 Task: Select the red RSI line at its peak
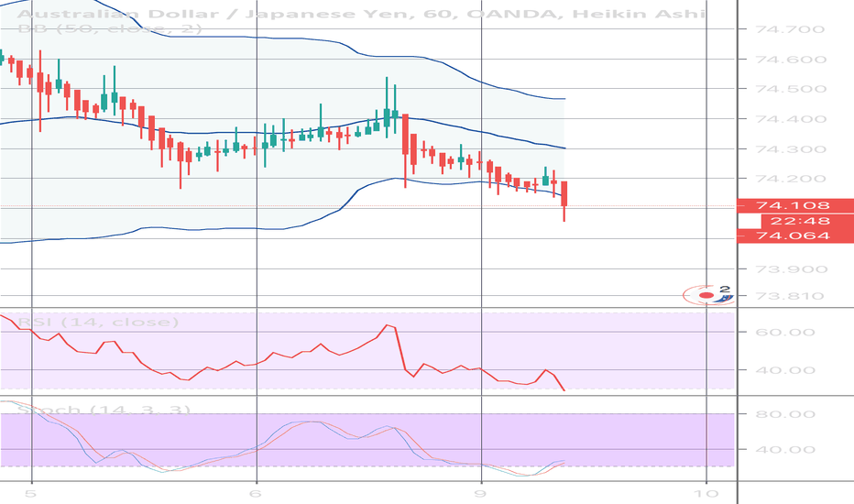pyautogui.click(x=389, y=325)
